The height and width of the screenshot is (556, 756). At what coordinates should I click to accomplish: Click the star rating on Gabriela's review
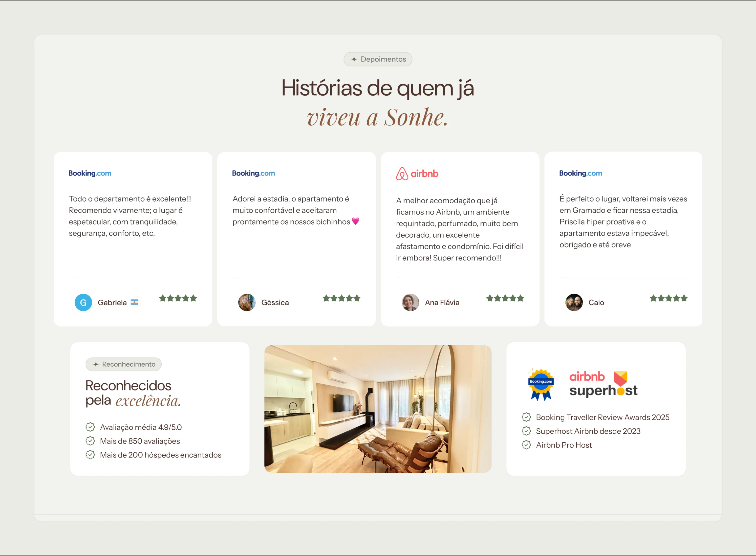(178, 298)
